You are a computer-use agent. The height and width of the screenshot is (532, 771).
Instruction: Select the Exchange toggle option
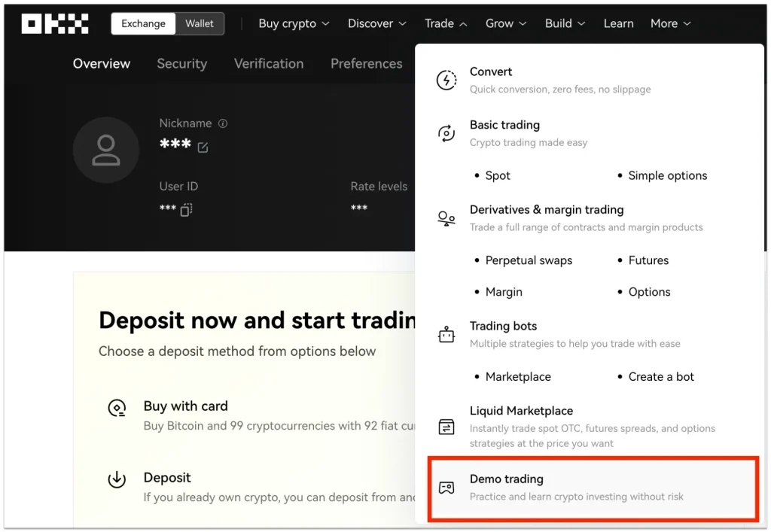click(x=143, y=23)
